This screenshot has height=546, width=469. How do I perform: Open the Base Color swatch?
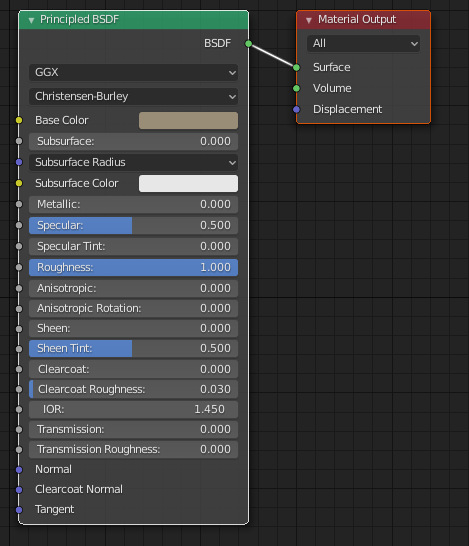pos(188,120)
